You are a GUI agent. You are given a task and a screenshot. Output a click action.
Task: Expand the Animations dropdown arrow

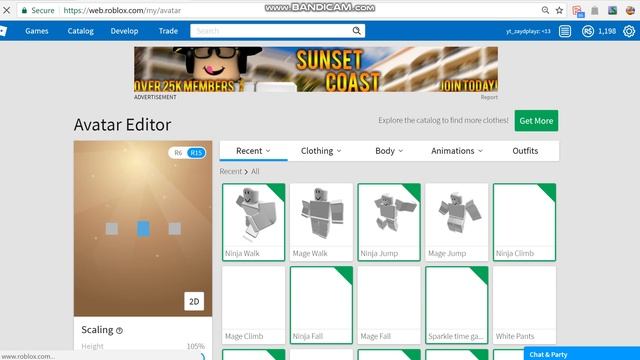480,151
